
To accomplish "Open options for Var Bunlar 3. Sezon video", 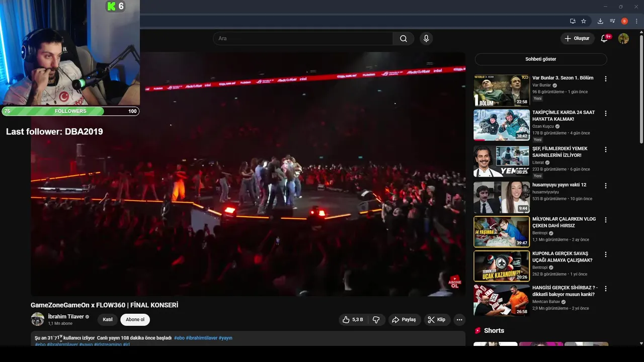I will (606, 79).
